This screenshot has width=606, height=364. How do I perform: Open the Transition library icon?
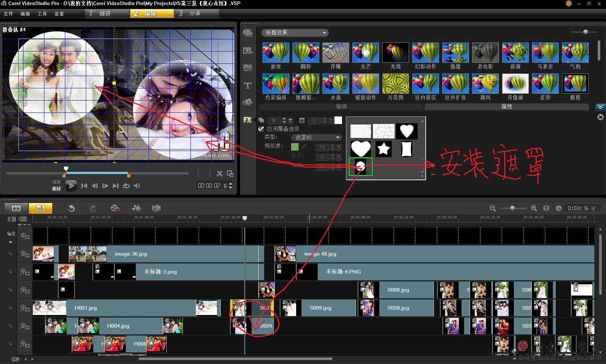(247, 50)
